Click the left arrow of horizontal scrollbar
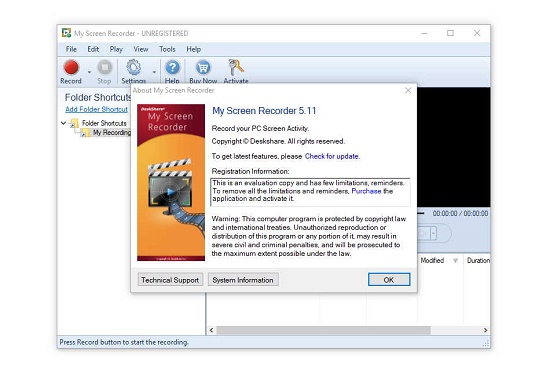This screenshot has width=550, height=374. [x=211, y=330]
